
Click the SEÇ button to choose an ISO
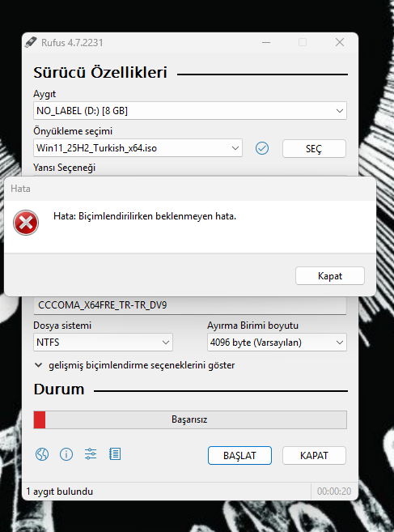[x=314, y=149]
